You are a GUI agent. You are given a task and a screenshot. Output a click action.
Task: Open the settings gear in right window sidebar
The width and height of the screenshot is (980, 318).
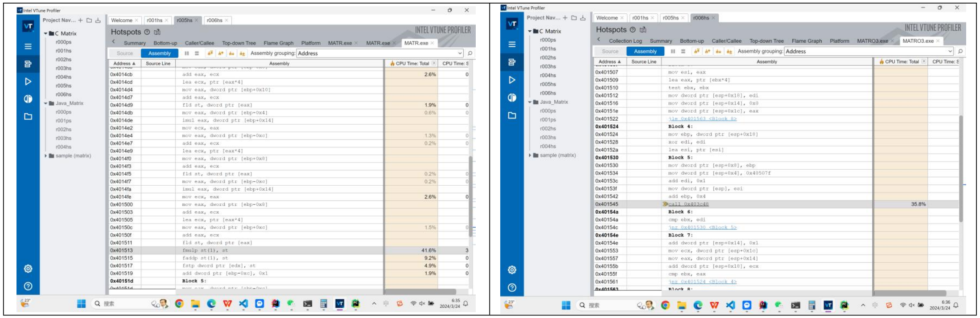(x=512, y=270)
